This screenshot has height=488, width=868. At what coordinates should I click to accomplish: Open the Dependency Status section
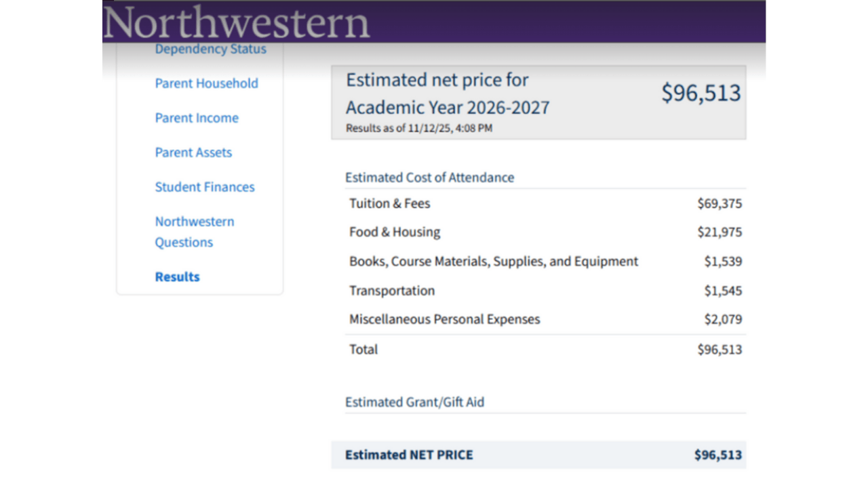click(x=211, y=48)
